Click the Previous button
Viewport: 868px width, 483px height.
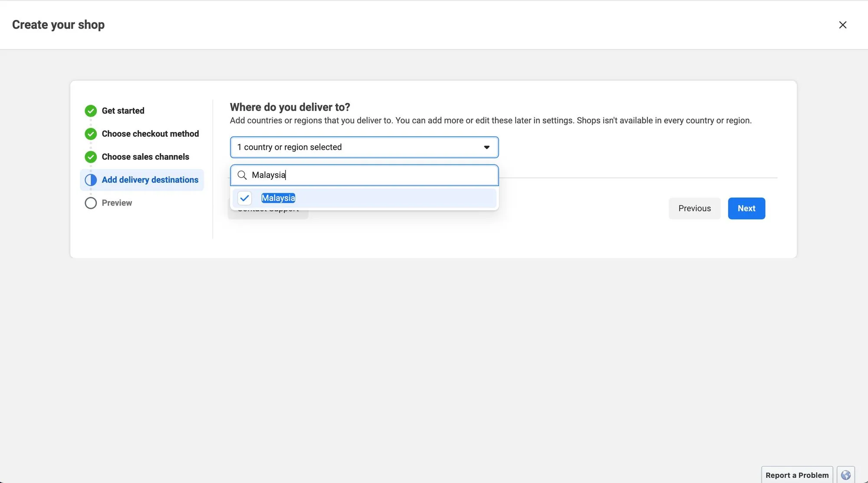point(694,208)
